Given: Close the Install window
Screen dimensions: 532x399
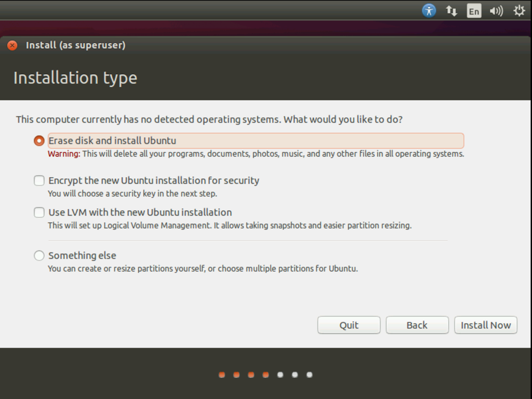Looking at the screenshot, I should point(12,45).
